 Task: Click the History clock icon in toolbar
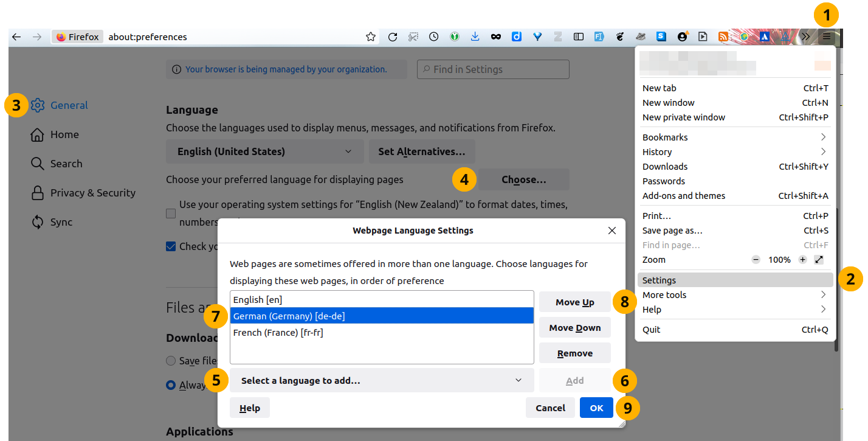point(433,37)
